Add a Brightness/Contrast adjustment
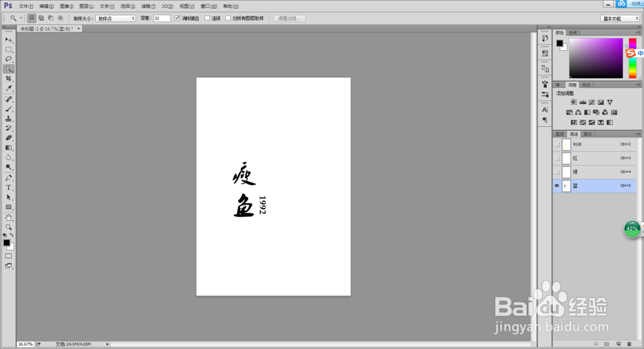Screen dimensions: 644x349 click(x=574, y=102)
